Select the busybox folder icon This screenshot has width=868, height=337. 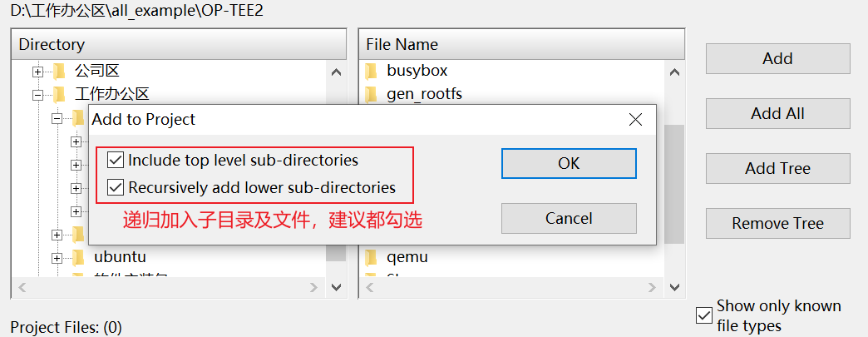[371, 71]
